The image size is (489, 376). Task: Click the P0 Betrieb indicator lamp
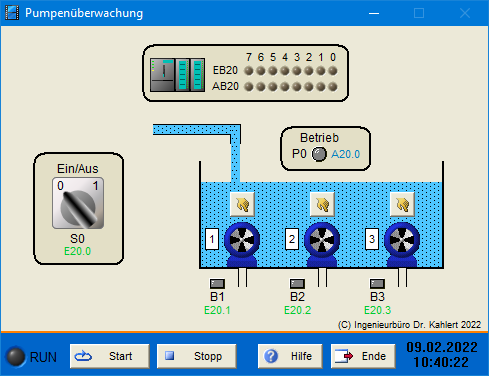click(319, 154)
